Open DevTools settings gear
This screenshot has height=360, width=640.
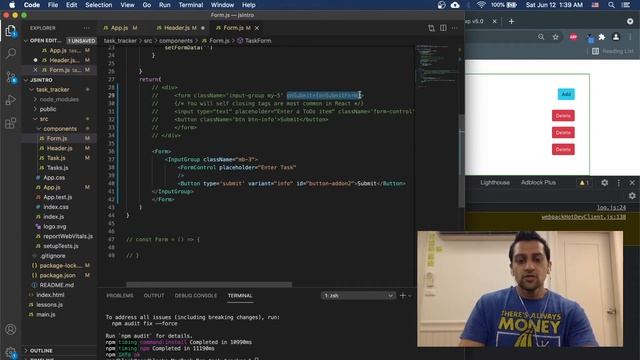click(x=604, y=182)
